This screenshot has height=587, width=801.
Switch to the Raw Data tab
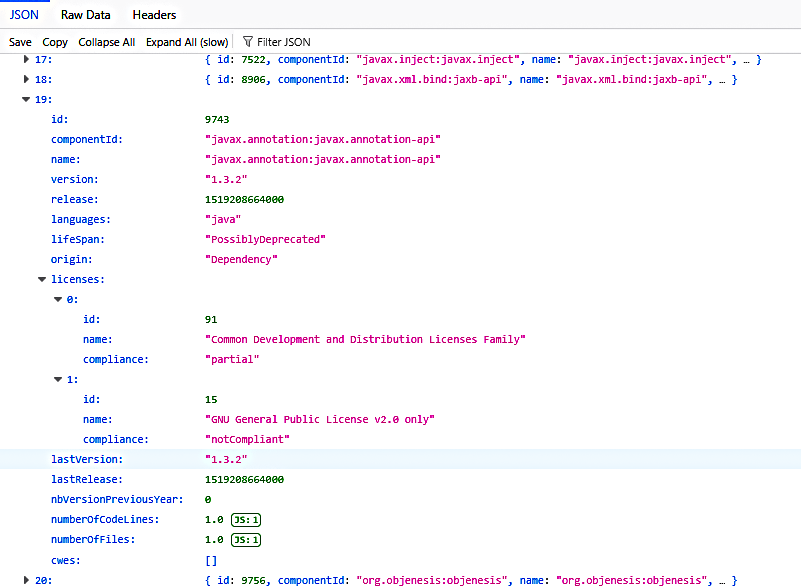click(x=85, y=15)
